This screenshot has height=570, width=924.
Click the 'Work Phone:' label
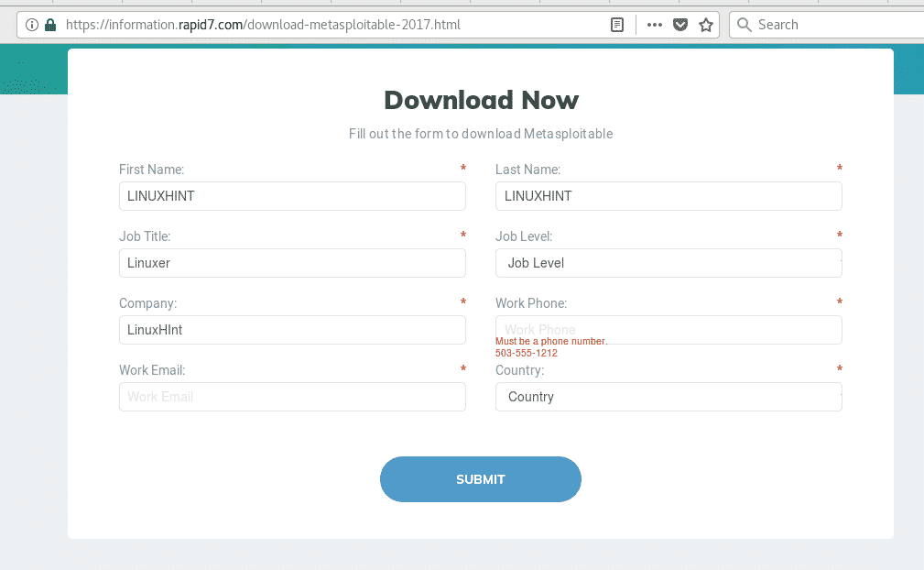(531, 303)
